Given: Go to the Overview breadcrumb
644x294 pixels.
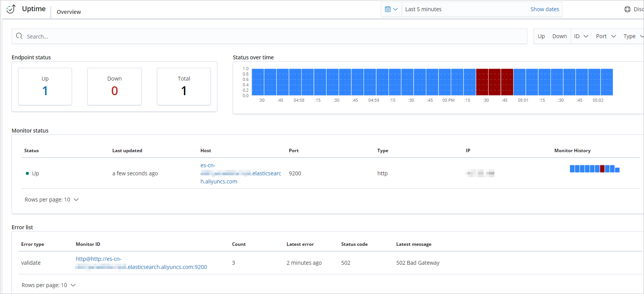Looking at the screenshot, I should [69, 12].
